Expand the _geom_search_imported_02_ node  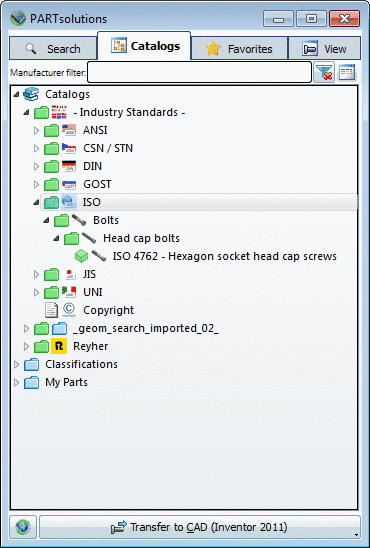26,329
